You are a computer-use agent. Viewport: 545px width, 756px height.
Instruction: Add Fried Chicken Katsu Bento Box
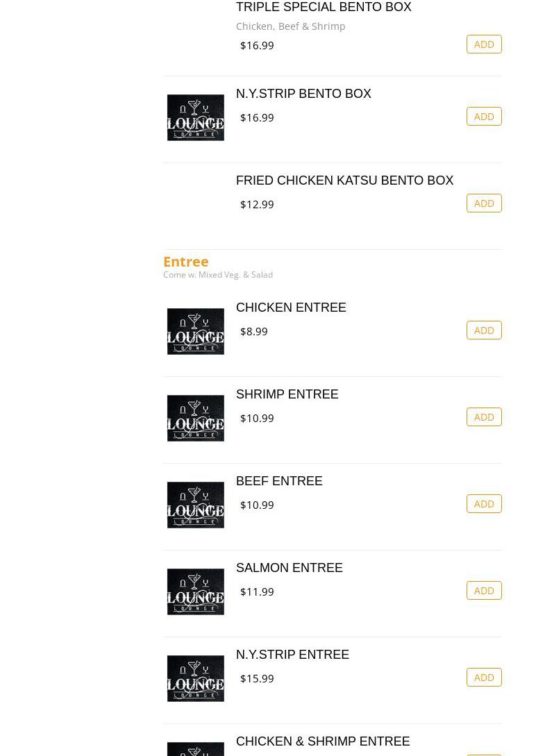(484, 203)
